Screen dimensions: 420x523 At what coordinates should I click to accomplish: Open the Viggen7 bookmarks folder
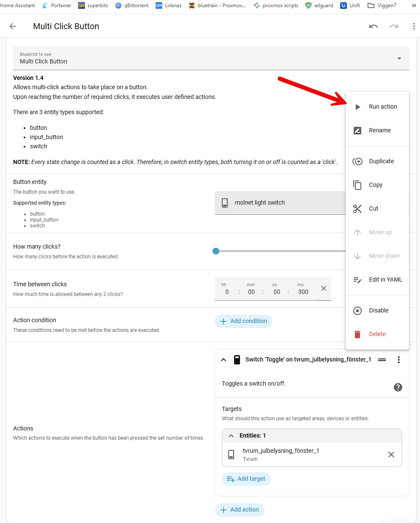click(x=382, y=5)
